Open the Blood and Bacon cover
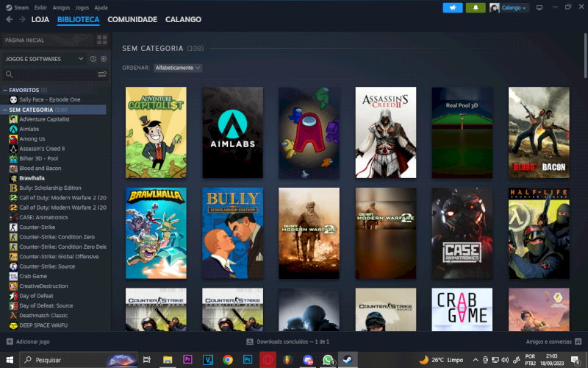 (x=539, y=132)
